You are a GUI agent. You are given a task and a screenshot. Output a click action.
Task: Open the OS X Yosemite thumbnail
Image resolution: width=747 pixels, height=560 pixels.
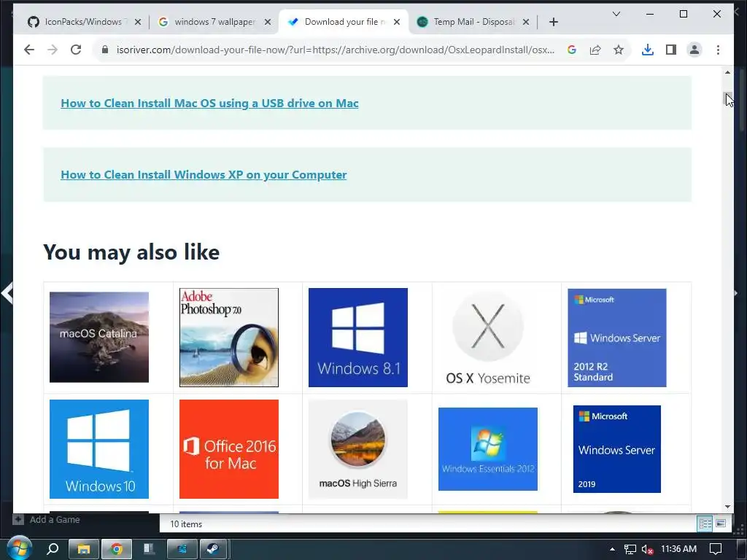[x=488, y=338]
